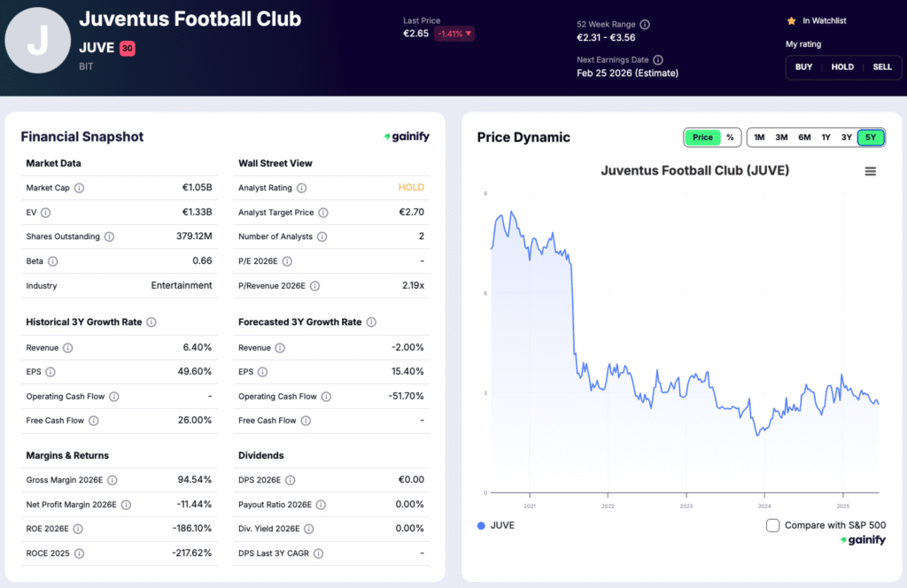This screenshot has height=588, width=907.
Task: Click the SELL rating button
Action: coord(882,66)
